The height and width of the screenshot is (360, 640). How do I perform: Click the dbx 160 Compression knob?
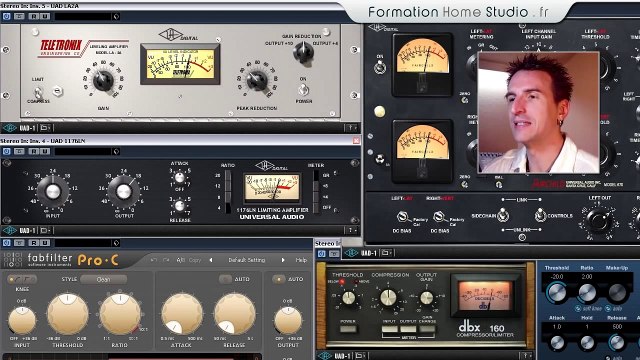click(388, 298)
